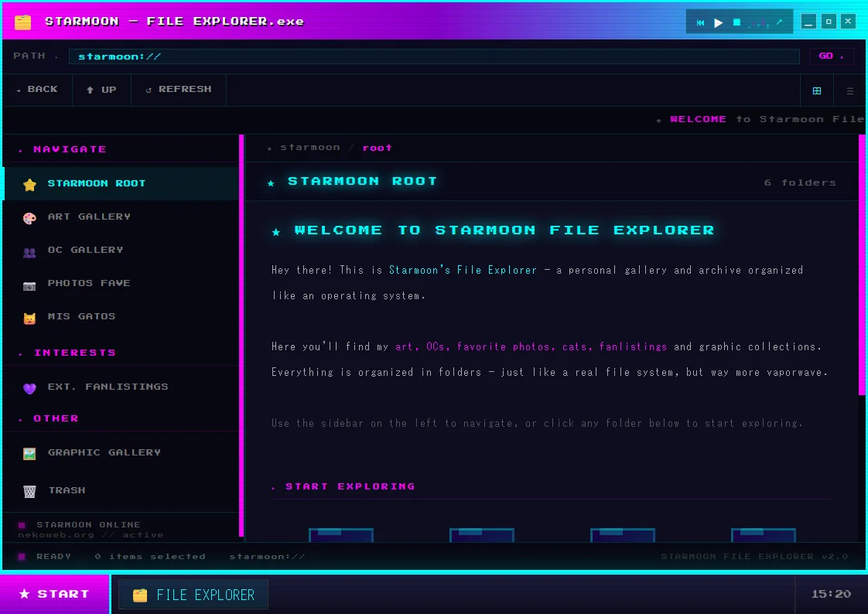Open the music player pop-out arrow
868x614 pixels.
[779, 22]
